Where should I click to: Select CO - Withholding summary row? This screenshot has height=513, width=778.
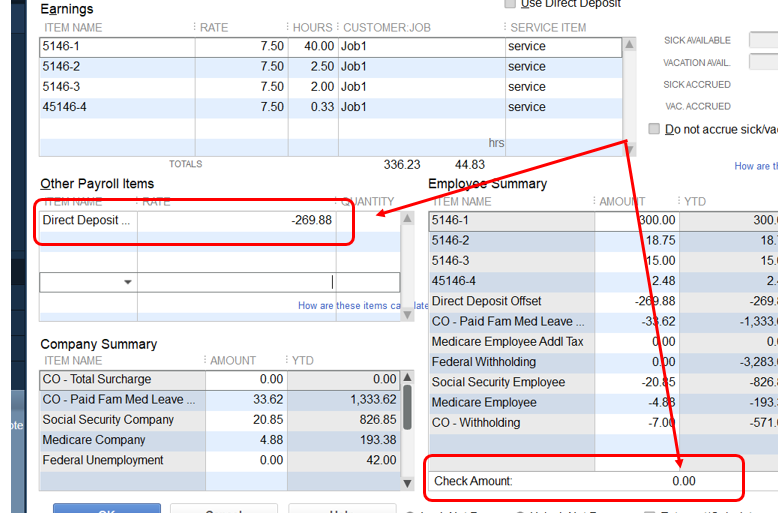[603, 423]
